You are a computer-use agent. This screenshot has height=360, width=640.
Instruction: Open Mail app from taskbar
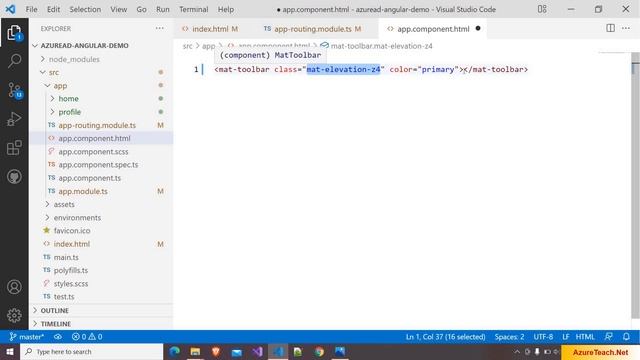pyautogui.click(x=237, y=351)
